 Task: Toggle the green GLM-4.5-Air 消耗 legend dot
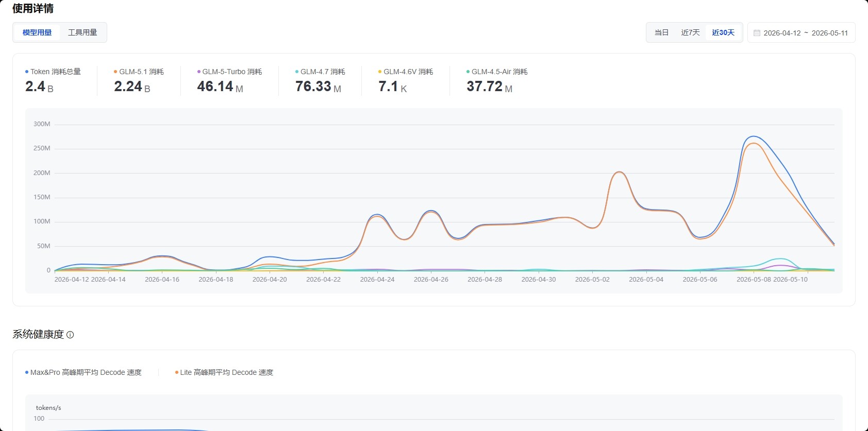468,72
